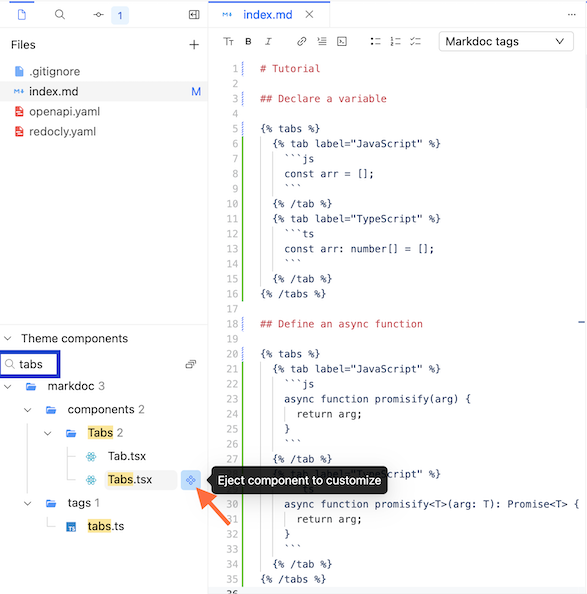Toggle italic formatting

pyautogui.click(x=268, y=41)
